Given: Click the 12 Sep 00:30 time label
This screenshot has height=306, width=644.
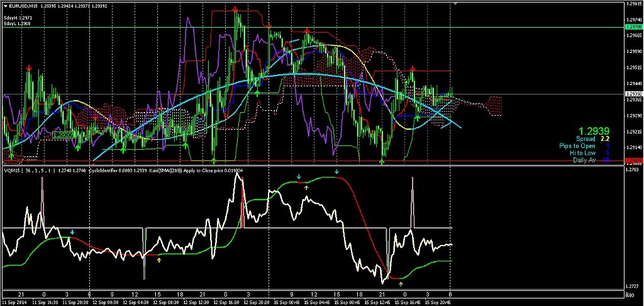Looking at the screenshot, I should click(x=104, y=302).
